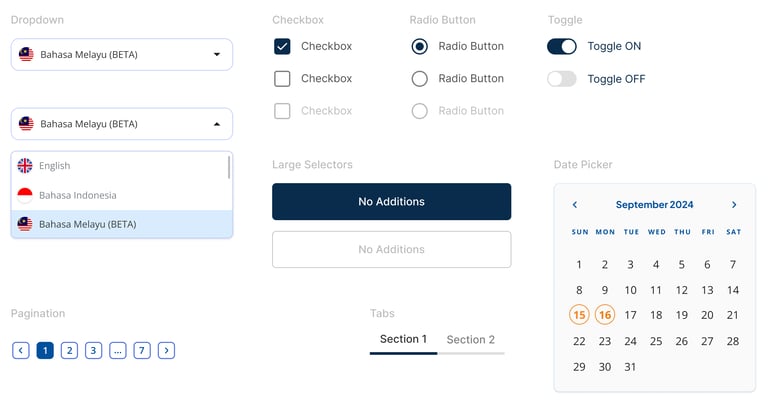768x406 pixels.
Task: Click the dark No Additions selector
Action: (391, 201)
